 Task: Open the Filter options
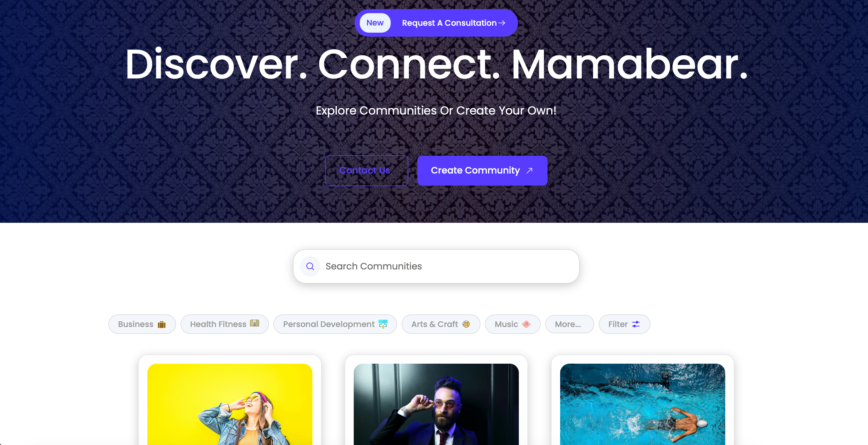point(624,324)
